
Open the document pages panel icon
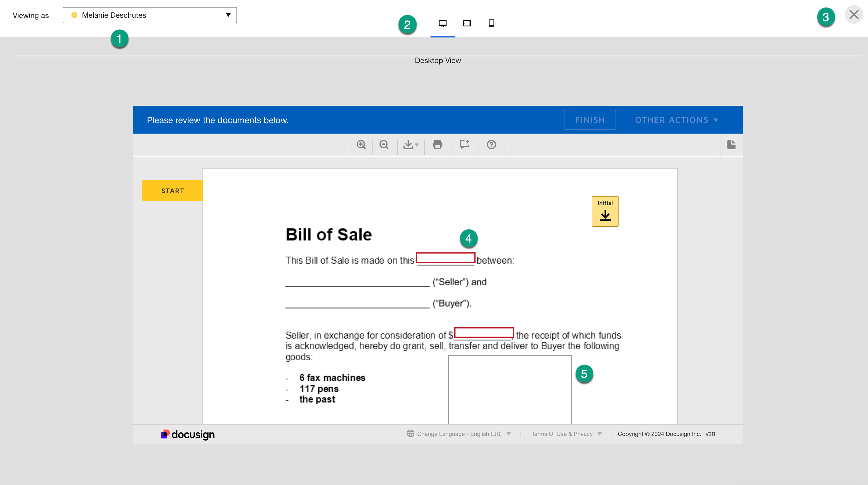point(731,145)
